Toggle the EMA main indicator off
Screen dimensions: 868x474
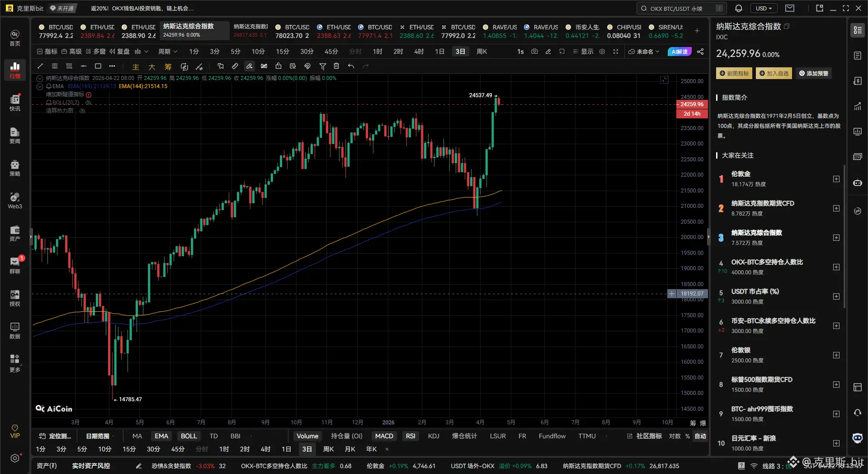click(x=161, y=436)
